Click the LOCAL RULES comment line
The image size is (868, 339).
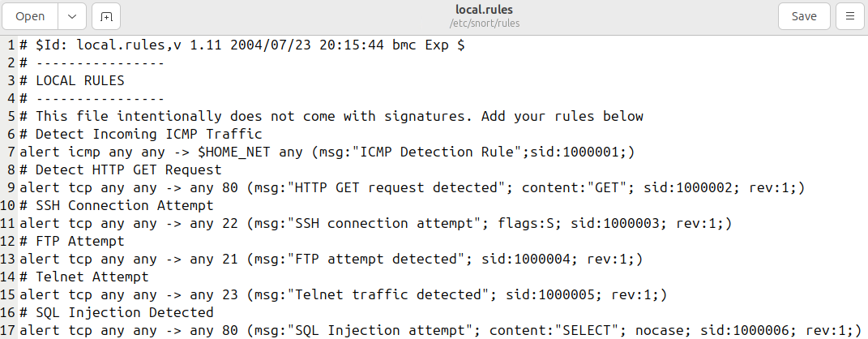(72, 81)
